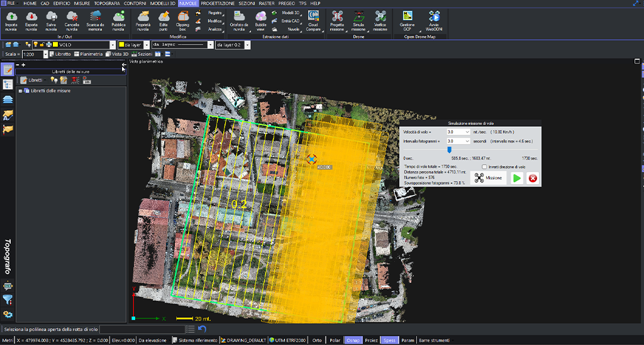Image resolution: width=644 pixels, height=345 pixels.
Task: Open Proprietà nuvola tool
Action: pos(143,21)
